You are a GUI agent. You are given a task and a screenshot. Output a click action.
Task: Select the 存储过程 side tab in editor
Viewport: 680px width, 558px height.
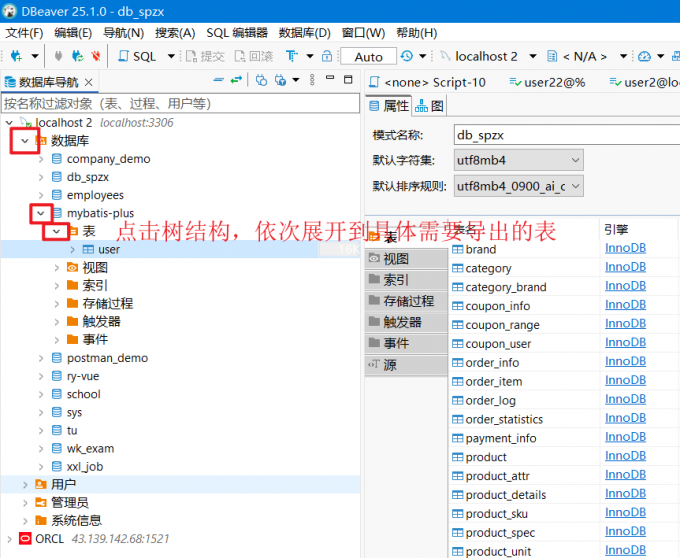(x=406, y=301)
